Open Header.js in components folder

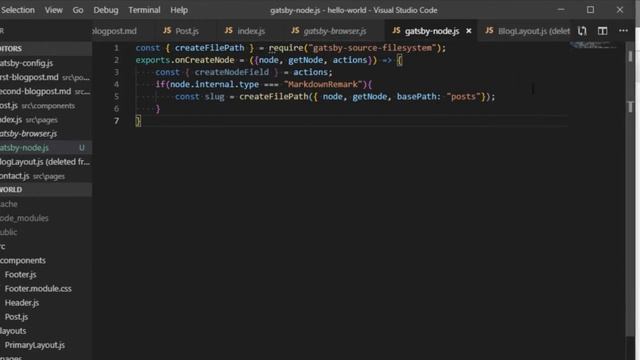click(46, 303)
